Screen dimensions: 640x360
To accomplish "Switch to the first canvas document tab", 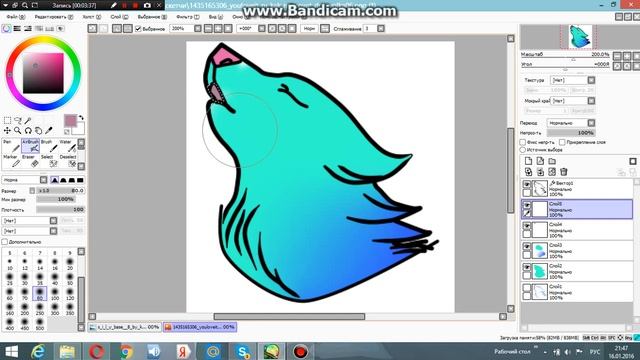I will [x=124, y=327].
